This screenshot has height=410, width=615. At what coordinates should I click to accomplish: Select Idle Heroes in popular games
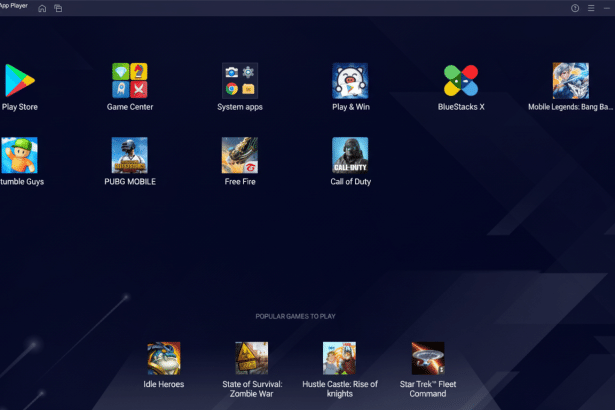pos(164,358)
